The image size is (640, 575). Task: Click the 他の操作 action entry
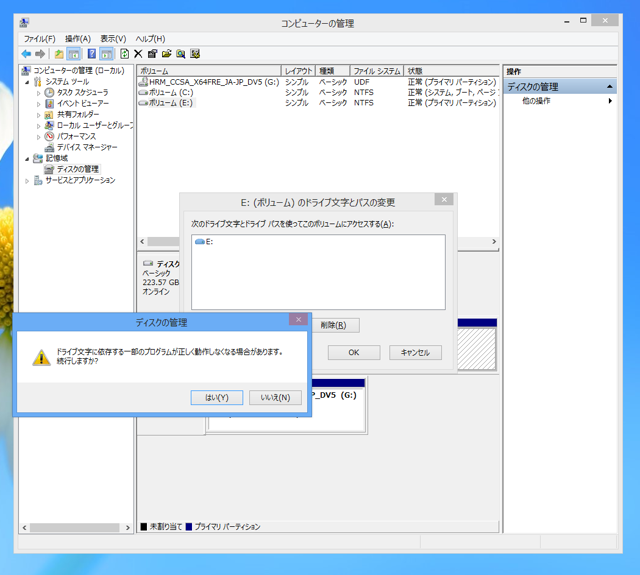(536, 101)
